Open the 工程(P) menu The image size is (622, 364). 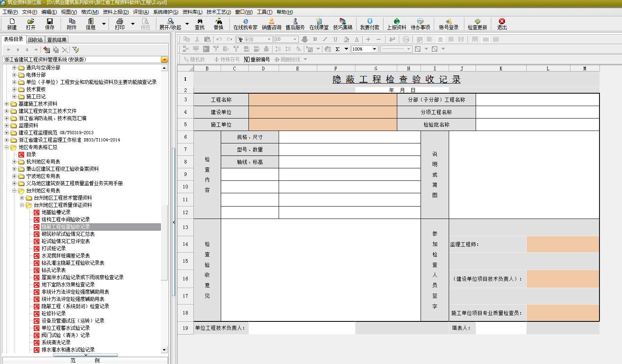[x=10, y=12]
